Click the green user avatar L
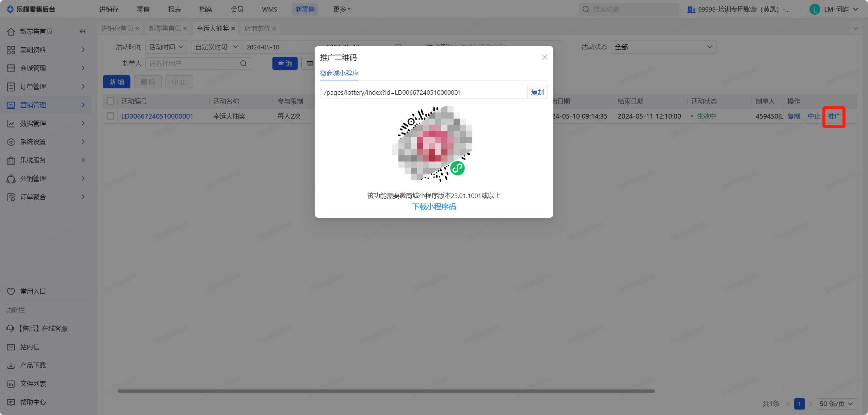This screenshot has width=868, height=415. pos(815,9)
